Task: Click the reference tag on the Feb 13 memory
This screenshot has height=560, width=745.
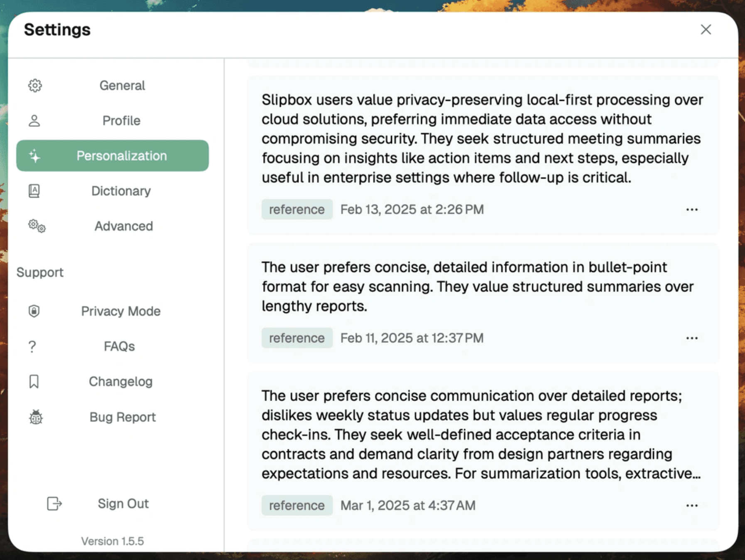Action: tap(297, 209)
